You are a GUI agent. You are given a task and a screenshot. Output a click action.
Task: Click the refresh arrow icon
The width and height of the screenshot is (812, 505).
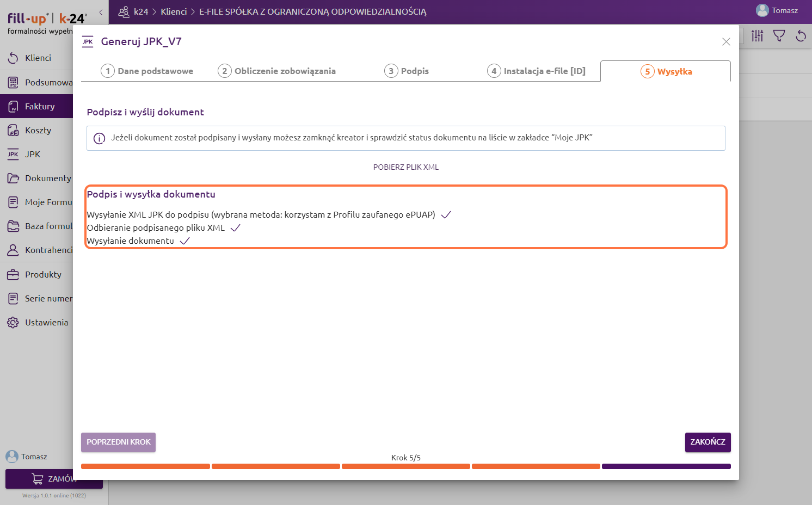point(801,36)
